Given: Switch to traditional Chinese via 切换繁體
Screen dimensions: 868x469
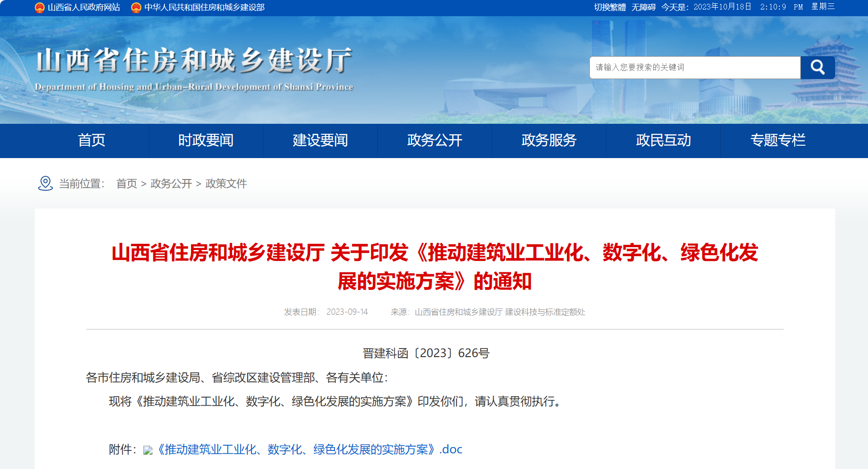Looking at the screenshot, I should pyautogui.click(x=610, y=7).
